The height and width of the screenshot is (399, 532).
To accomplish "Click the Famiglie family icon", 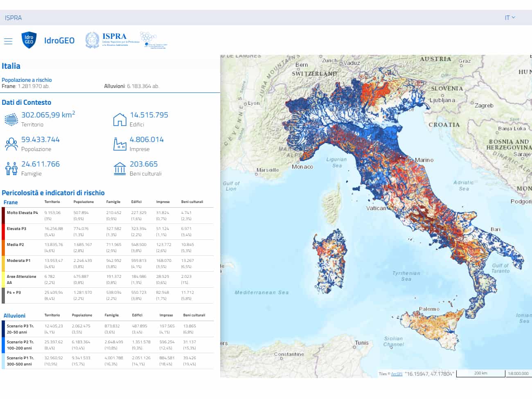I will click(11, 169).
